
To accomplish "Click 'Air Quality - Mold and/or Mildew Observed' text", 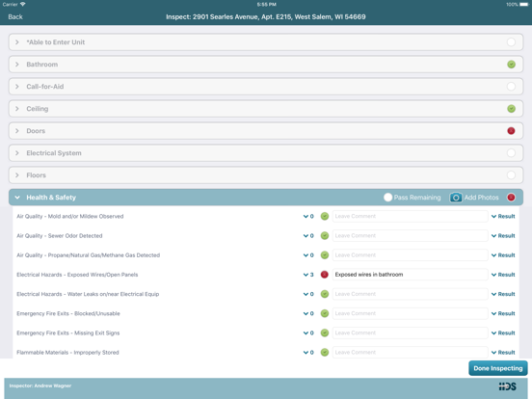I will [70, 216].
